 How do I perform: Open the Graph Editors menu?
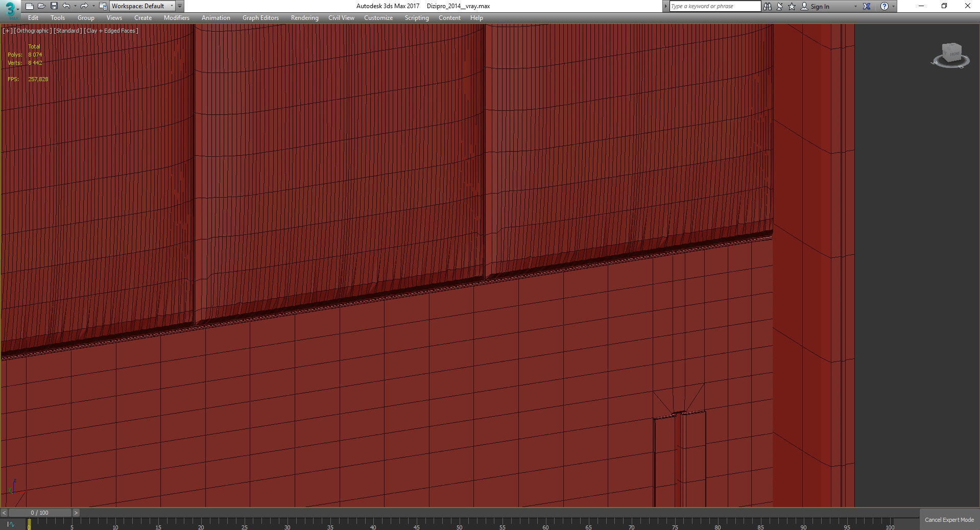click(x=260, y=18)
